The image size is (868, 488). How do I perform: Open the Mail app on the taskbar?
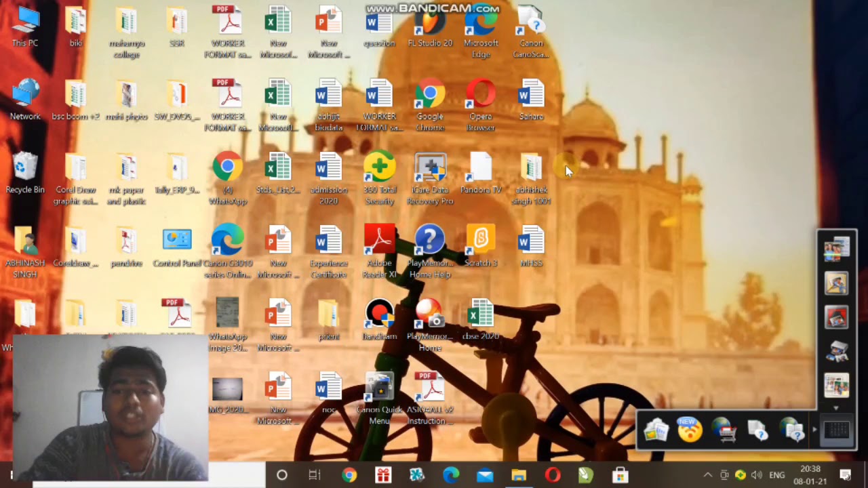click(x=485, y=475)
